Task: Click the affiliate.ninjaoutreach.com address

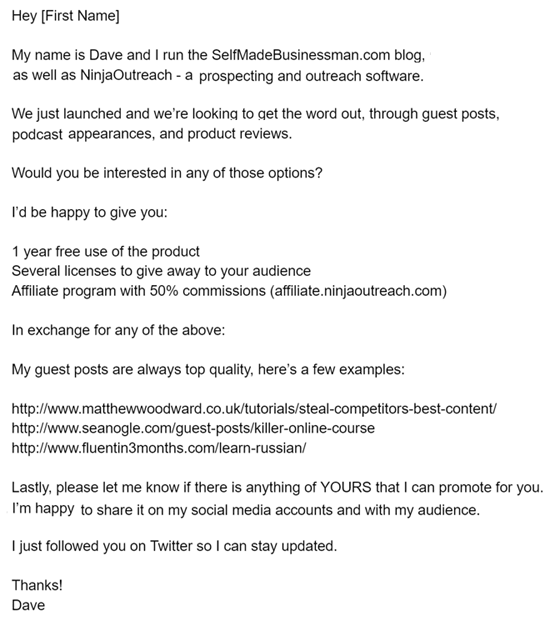Action: [358, 291]
